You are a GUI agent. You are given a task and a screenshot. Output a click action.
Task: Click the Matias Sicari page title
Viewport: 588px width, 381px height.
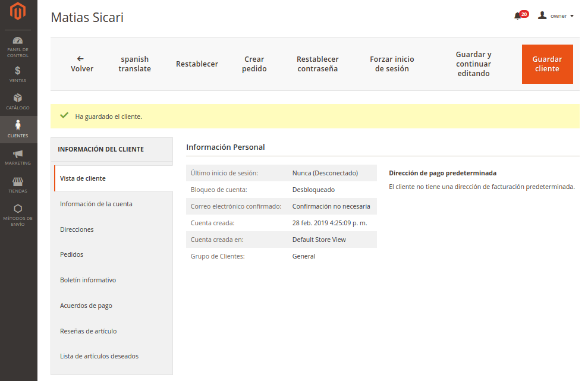point(87,18)
